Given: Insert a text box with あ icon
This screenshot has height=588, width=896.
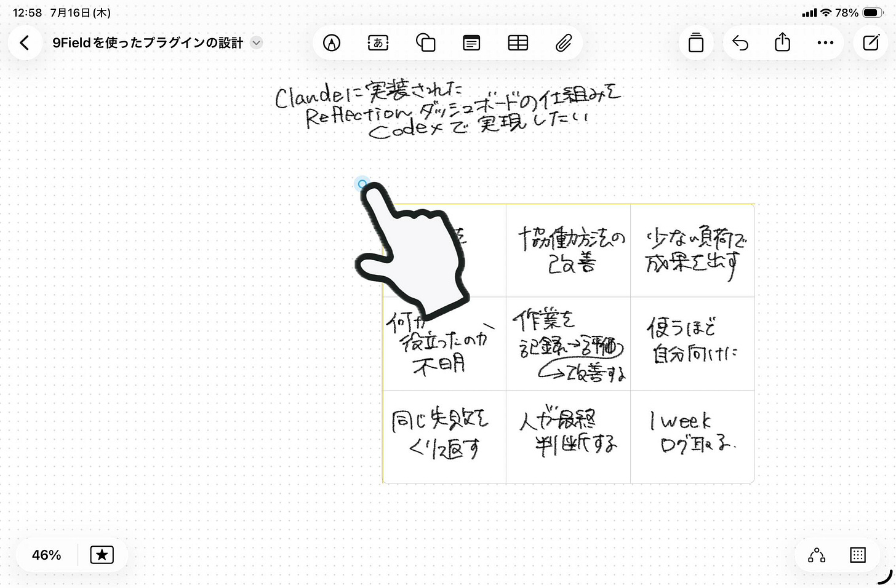Looking at the screenshot, I should 378,43.
